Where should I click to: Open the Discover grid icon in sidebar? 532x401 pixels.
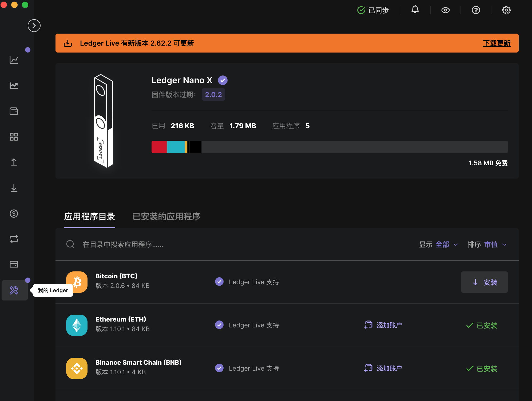click(x=14, y=137)
